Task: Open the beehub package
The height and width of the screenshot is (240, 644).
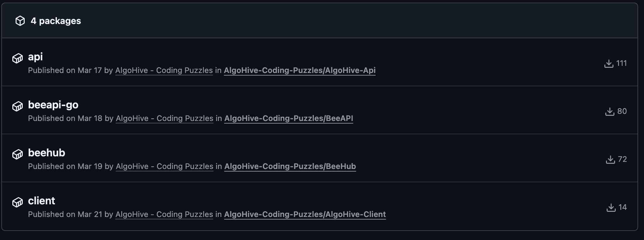Action: pyautogui.click(x=46, y=153)
